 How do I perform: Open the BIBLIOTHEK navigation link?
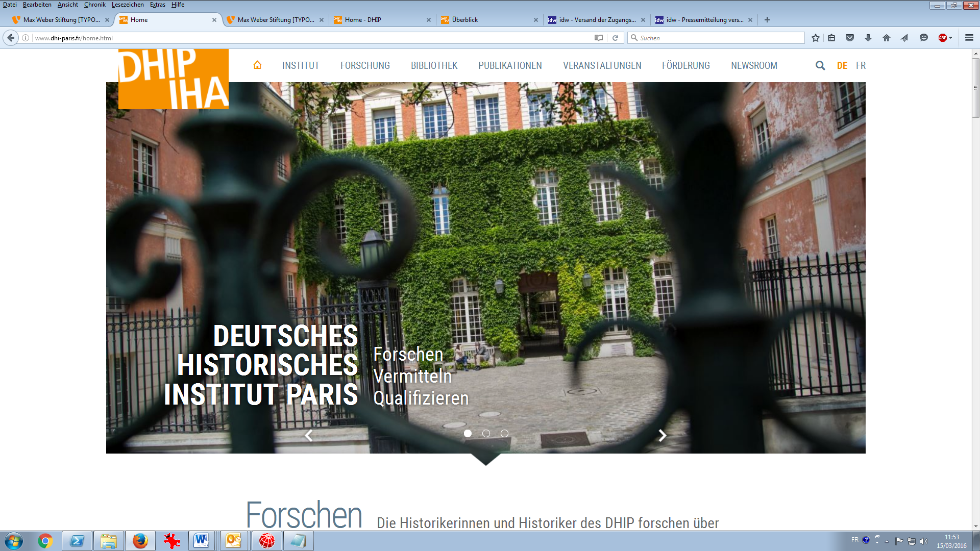pyautogui.click(x=434, y=65)
